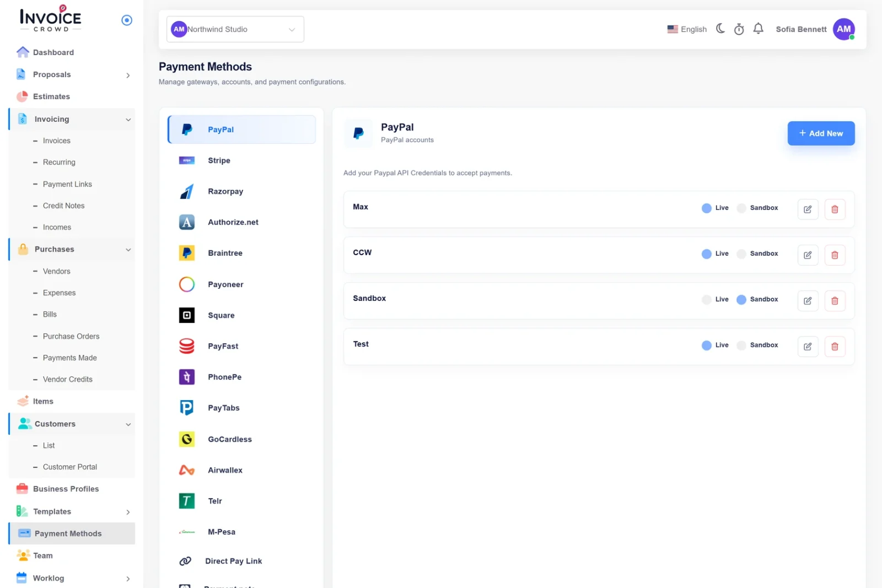Click the Razorpay gateway logo icon
This screenshot has height=588, width=882.
tap(187, 191)
